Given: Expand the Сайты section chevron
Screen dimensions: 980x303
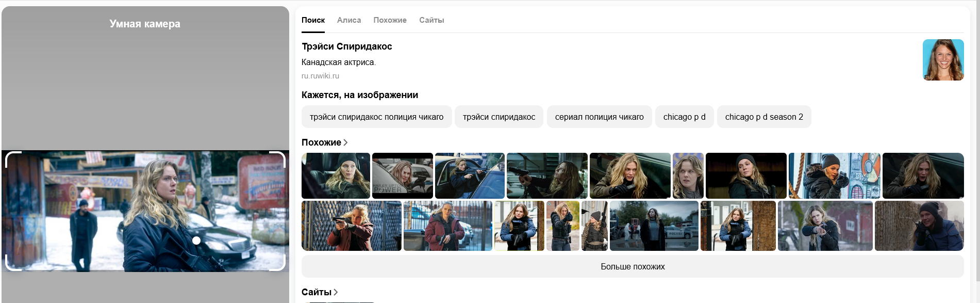Looking at the screenshot, I should pyautogui.click(x=336, y=292).
